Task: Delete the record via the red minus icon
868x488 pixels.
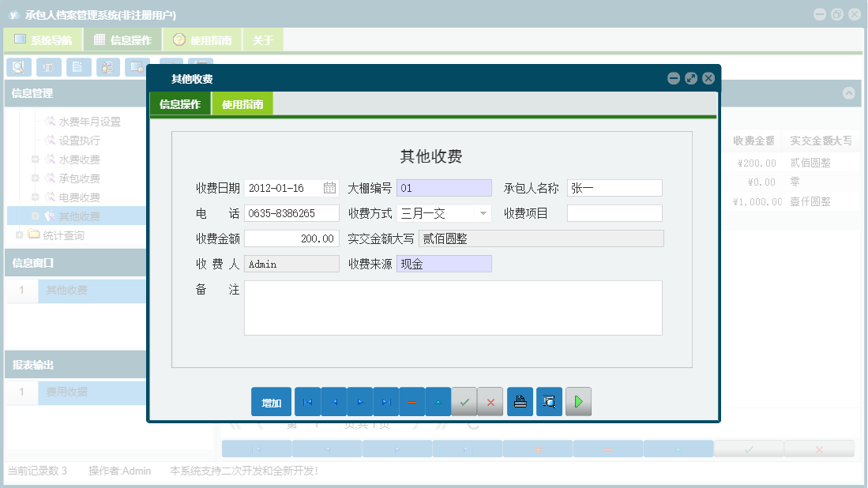Action: pos(411,401)
